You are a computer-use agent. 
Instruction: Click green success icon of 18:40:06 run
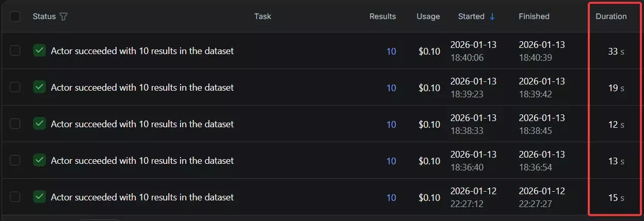click(39, 50)
